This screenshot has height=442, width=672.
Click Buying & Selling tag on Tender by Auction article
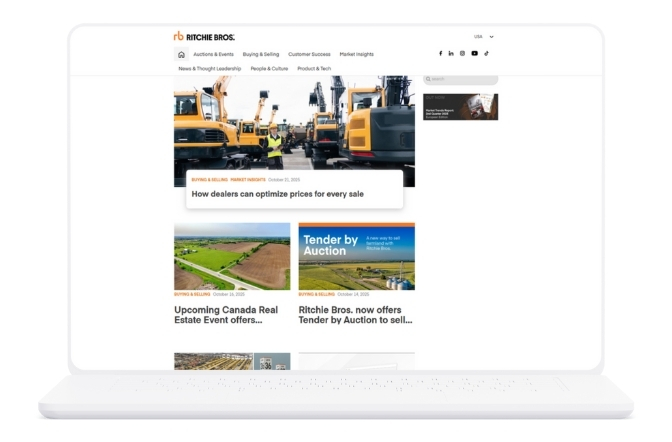pyautogui.click(x=317, y=295)
